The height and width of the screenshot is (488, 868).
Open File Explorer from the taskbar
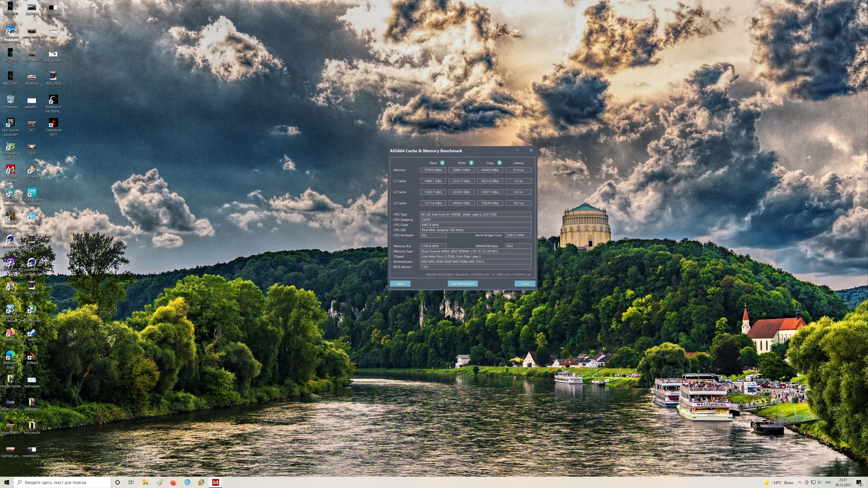pos(145,482)
